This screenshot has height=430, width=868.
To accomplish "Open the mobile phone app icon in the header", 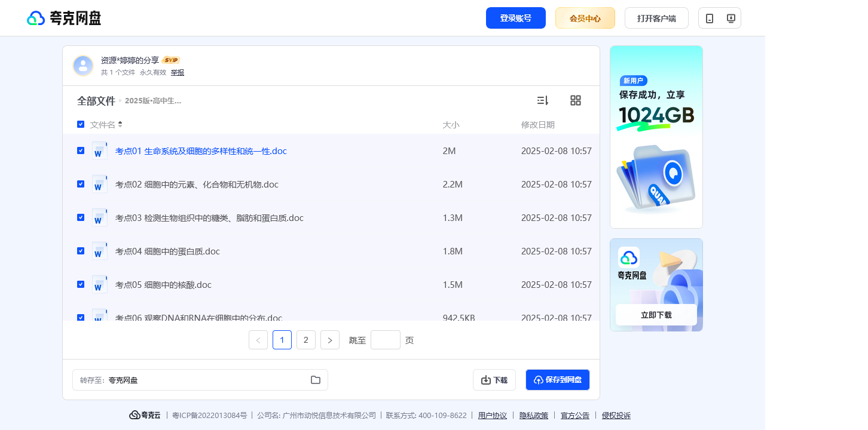I will tap(710, 19).
